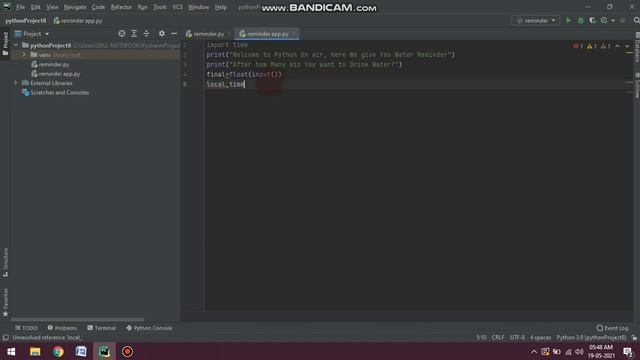This screenshot has height=360, width=640.
Task: Click the stop button in the run toolbar
Action: point(622,20)
